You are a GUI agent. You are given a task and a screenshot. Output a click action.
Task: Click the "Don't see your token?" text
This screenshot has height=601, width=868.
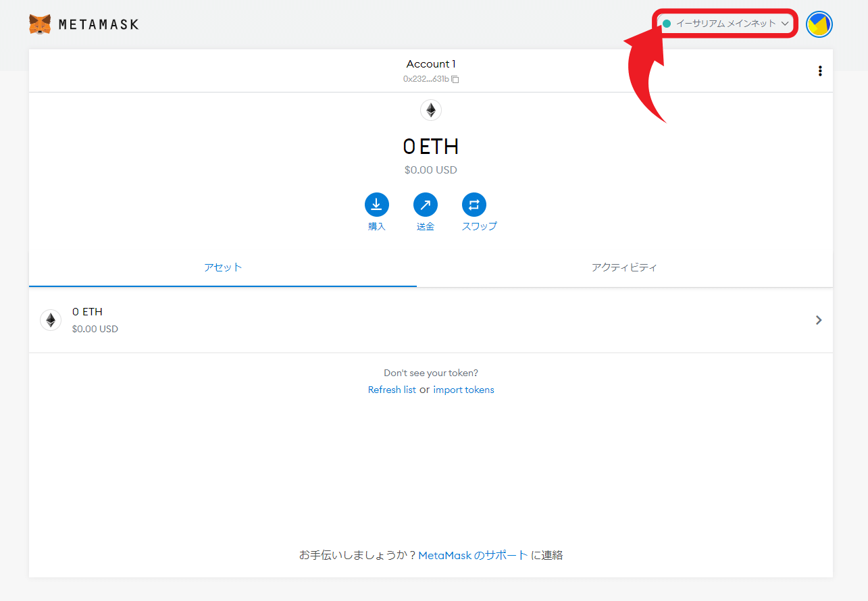(x=431, y=373)
